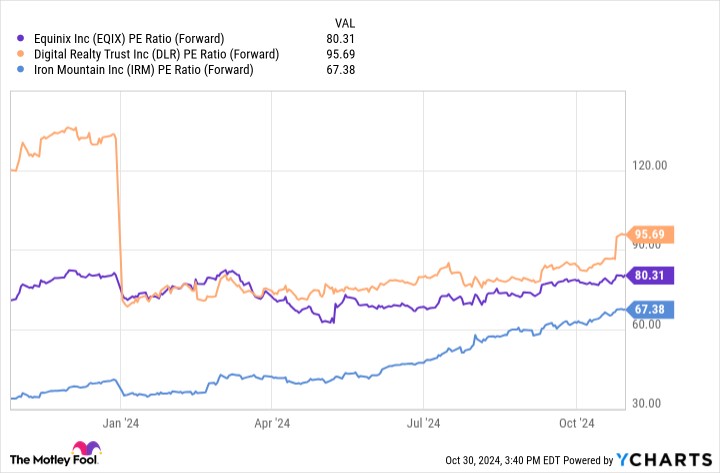Click the 30.00 y-axis label

646,403
